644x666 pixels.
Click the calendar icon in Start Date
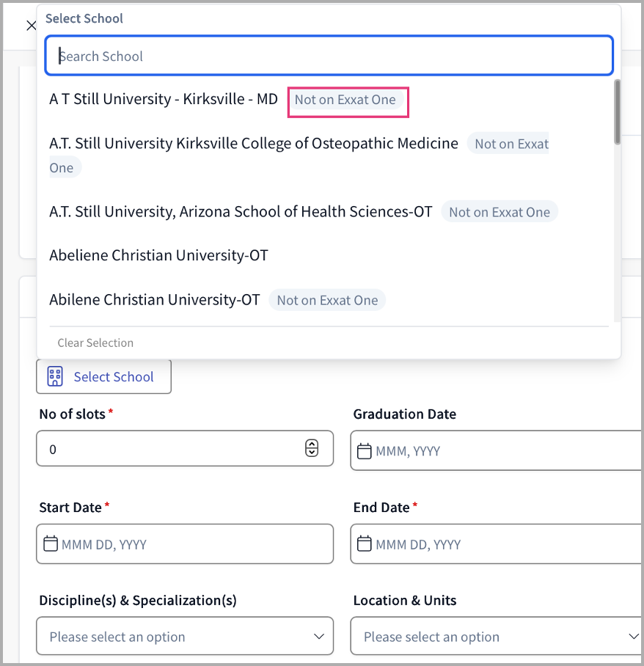(x=51, y=544)
